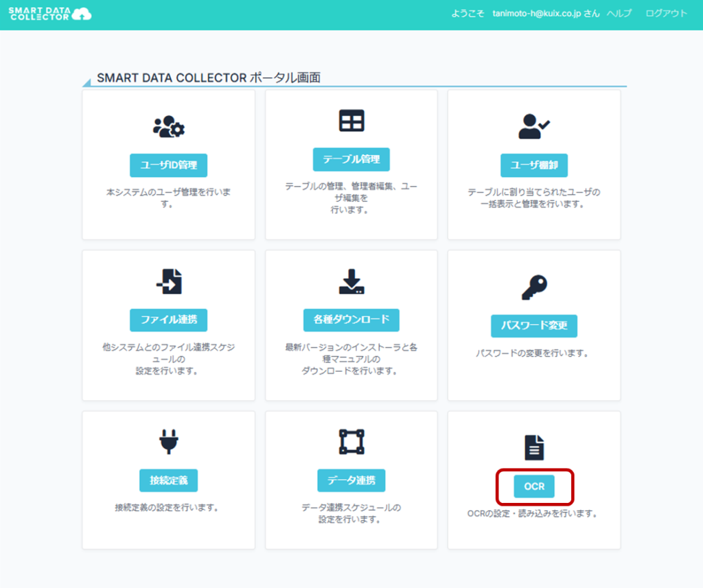The height and width of the screenshot is (588, 703).
Task: Click the password key icon
Action: click(534, 287)
